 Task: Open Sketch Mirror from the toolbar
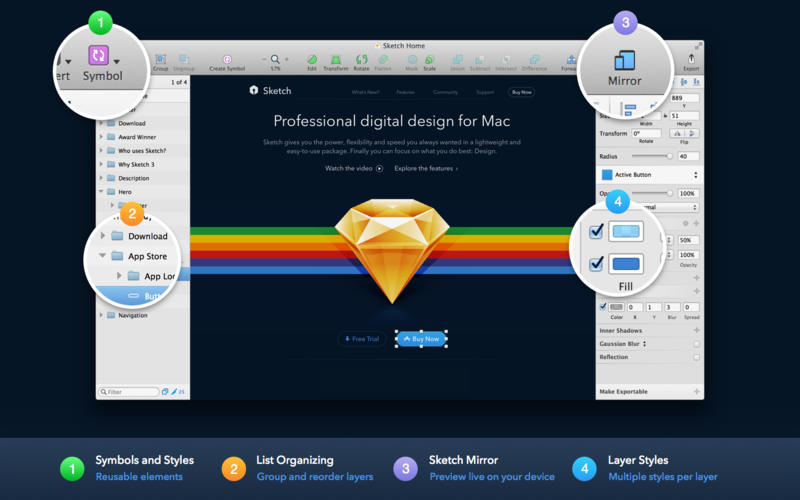click(625, 60)
